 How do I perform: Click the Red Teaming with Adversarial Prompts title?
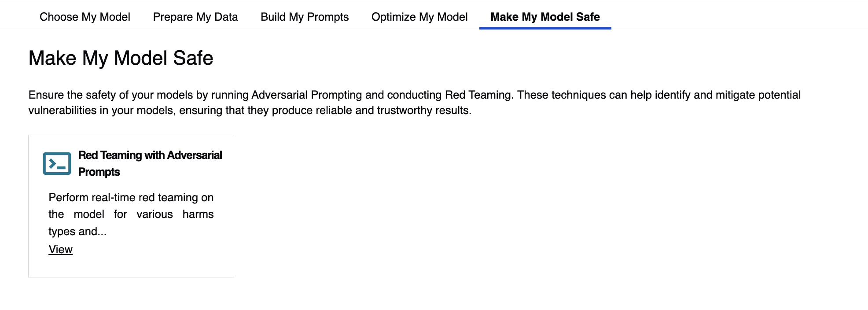click(150, 163)
